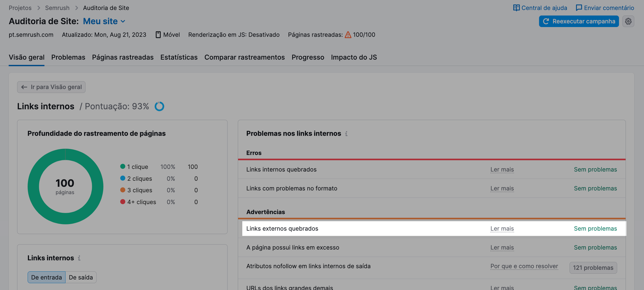644x290 pixels.
Task: Click the Links com problemas no formato row text
Action: point(292,188)
